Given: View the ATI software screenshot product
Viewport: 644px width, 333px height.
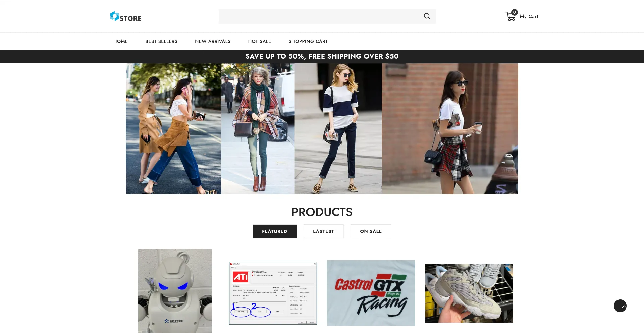Looking at the screenshot, I should tap(273, 293).
